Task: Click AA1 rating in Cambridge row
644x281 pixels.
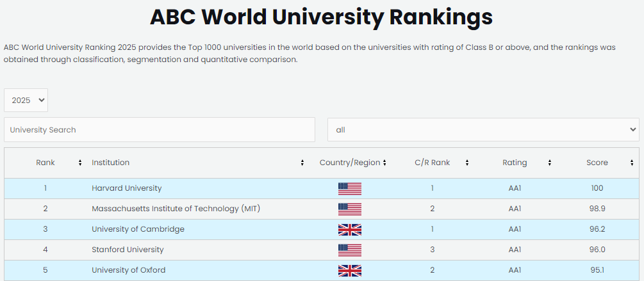Action: (x=515, y=229)
